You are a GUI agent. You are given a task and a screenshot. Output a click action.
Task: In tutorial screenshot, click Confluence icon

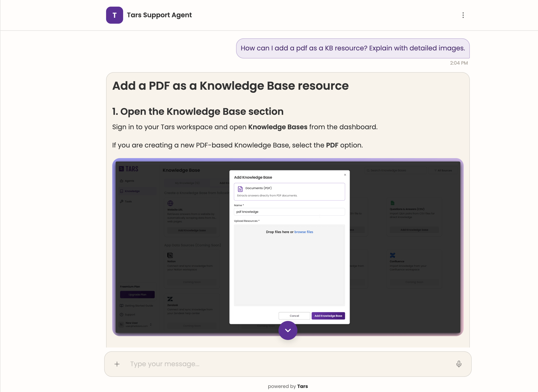[392, 255]
